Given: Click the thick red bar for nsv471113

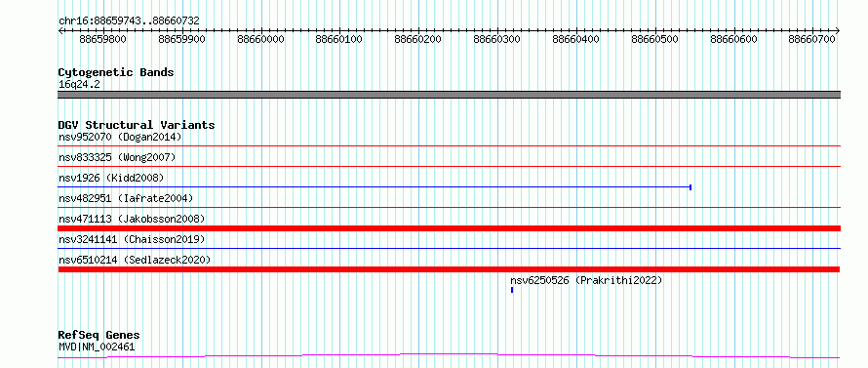Looking at the screenshot, I should pos(449,228).
